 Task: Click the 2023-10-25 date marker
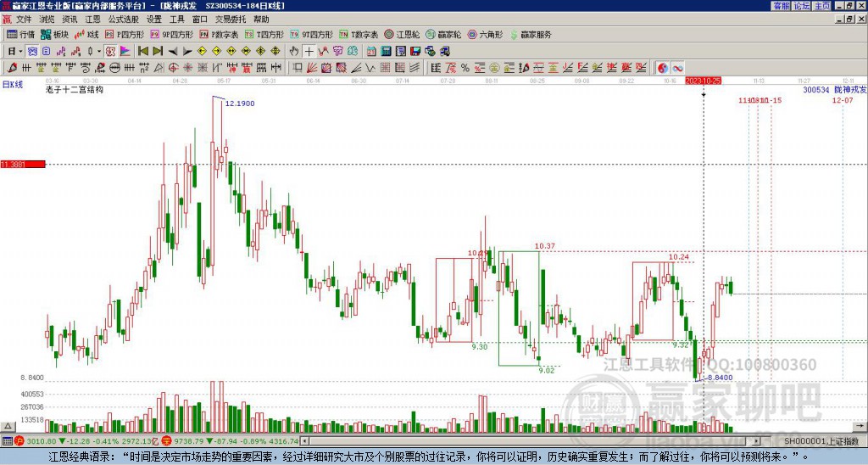[703, 81]
